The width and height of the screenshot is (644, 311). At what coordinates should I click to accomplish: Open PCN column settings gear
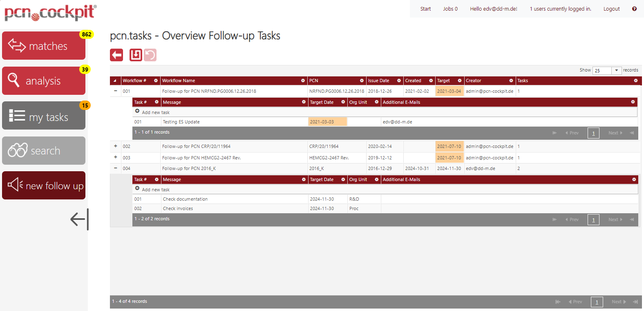tap(362, 81)
